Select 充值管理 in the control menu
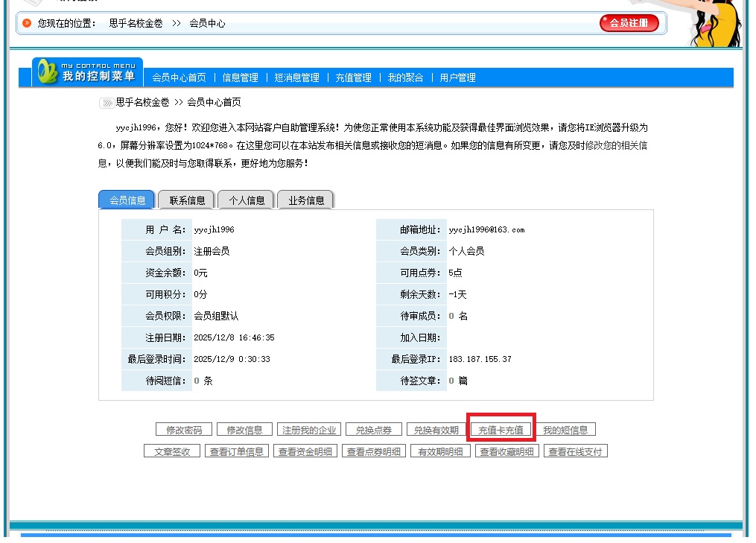756x543 pixels. tap(353, 77)
